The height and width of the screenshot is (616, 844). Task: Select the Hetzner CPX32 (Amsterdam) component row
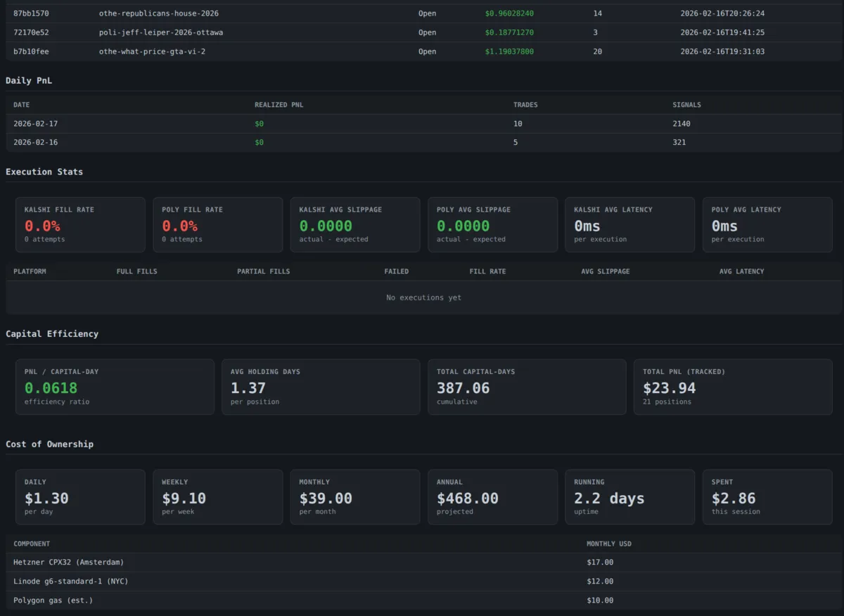70,562
